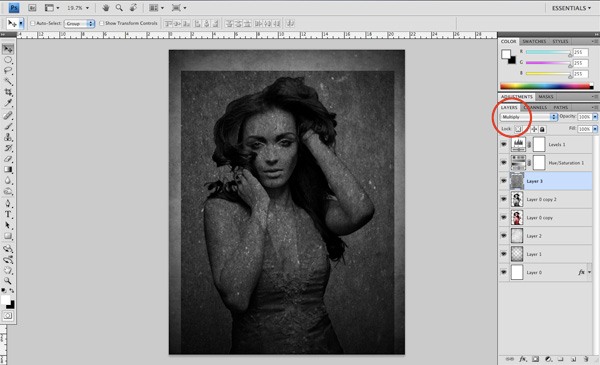Image resolution: width=600 pixels, height=365 pixels.
Task: Click the Rotate View tool in application bar
Action: [133, 8]
